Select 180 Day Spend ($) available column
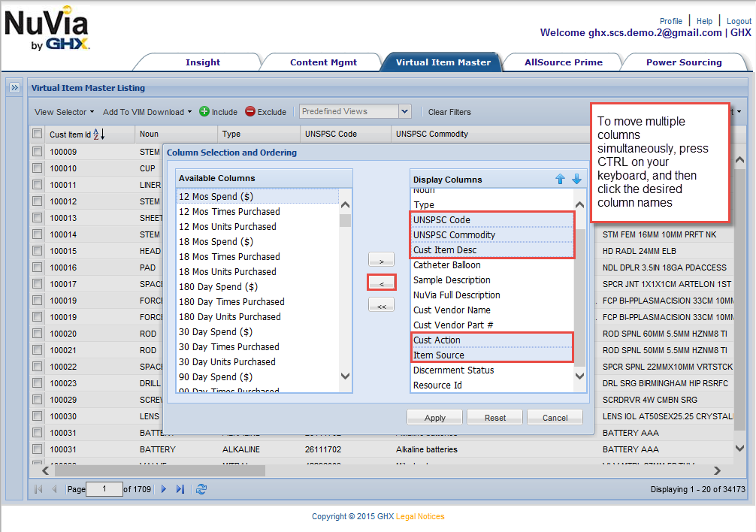Viewport: 756px width, 532px height. click(259, 287)
